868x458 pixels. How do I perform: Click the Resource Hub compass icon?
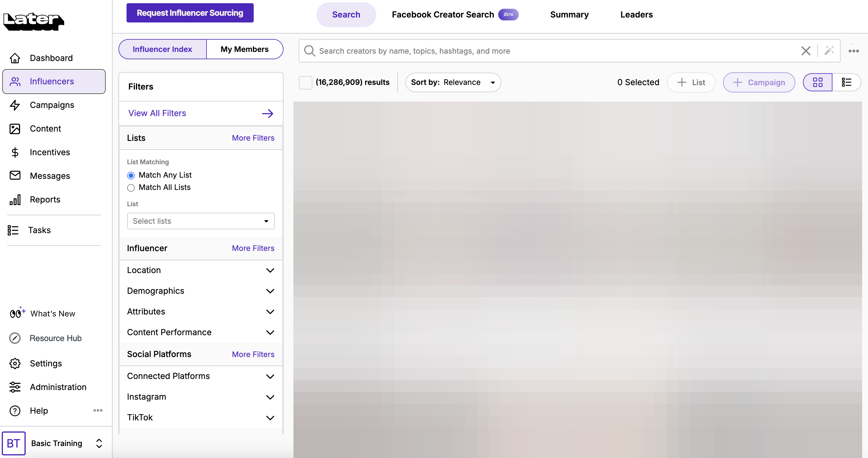15,338
